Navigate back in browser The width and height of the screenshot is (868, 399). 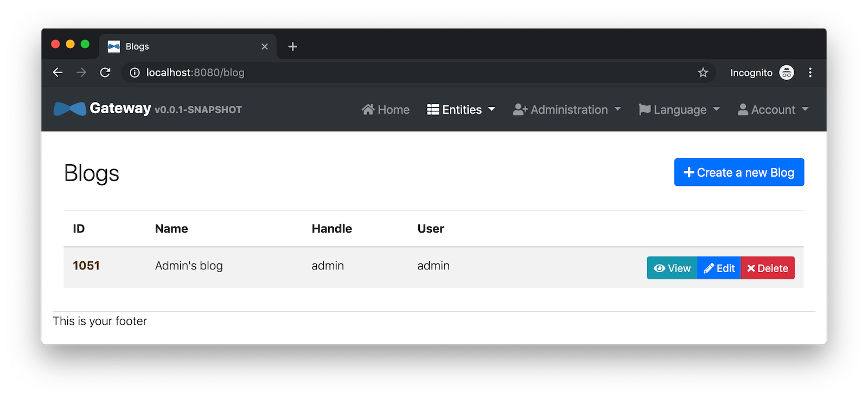coord(58,73)
